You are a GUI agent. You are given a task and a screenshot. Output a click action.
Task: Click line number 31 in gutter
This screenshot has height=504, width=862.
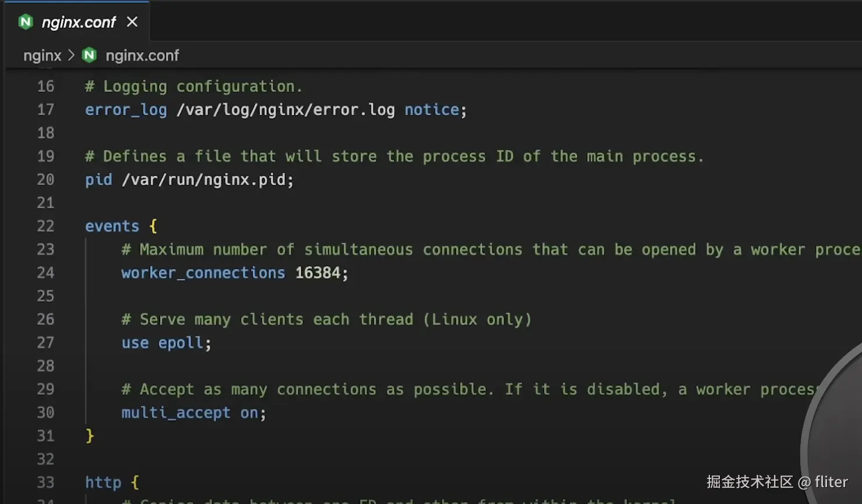[x=45, y=436]
